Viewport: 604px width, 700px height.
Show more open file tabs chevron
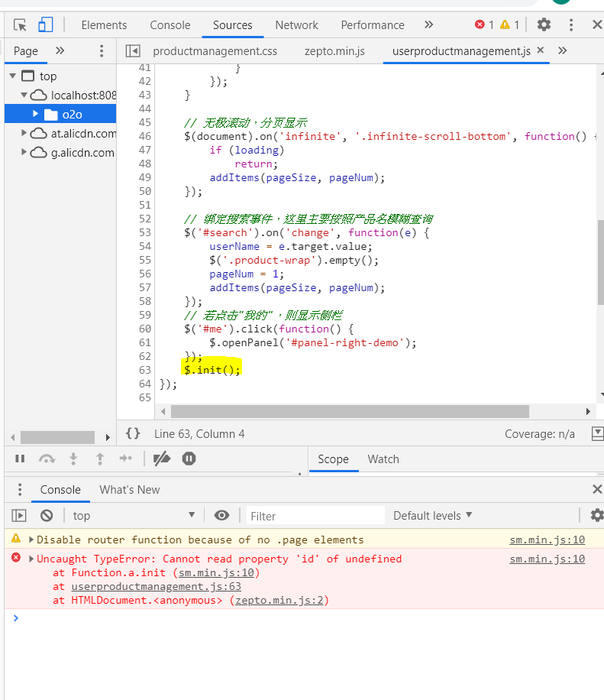click(563, 50)
